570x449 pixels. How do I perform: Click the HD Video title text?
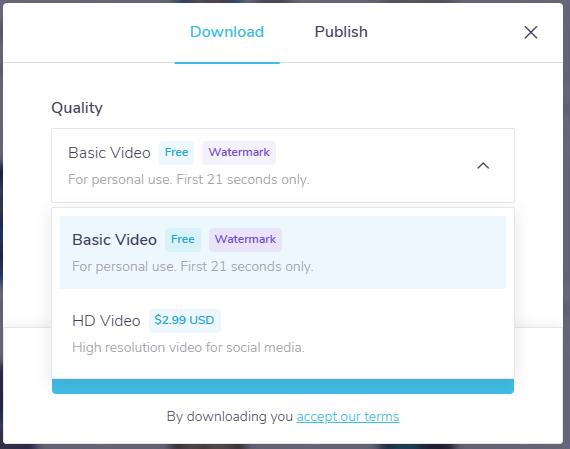(106, 321)
